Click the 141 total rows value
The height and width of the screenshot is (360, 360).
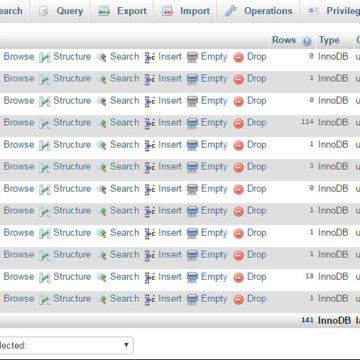(x=307, y=320)
